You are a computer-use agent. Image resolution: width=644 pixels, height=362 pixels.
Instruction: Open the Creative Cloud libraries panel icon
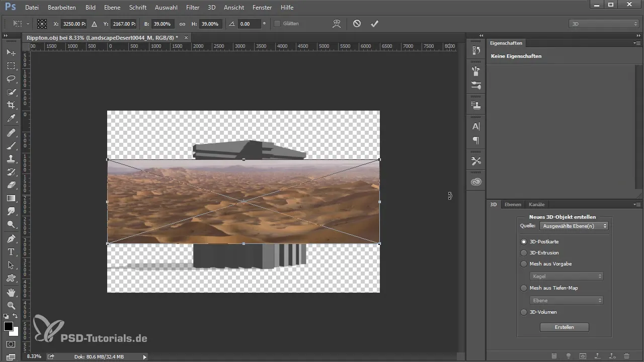click(x=476, y=182)
